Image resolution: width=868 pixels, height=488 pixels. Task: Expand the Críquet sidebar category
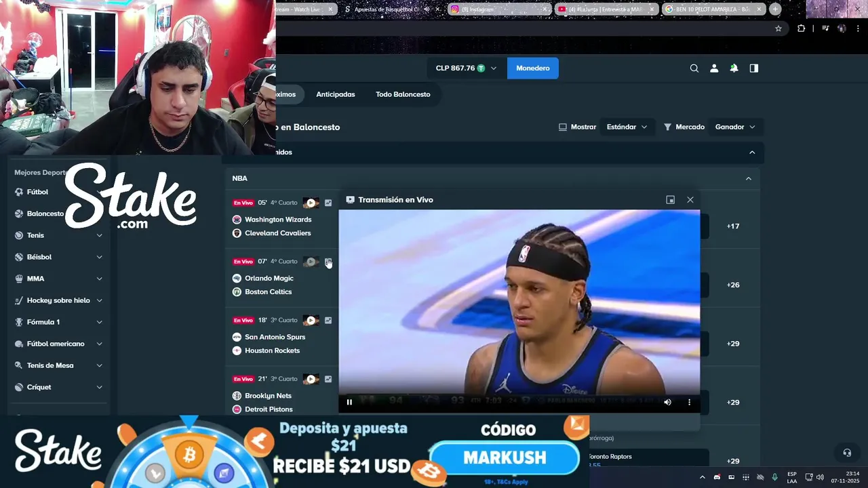[x=99, y=387]
